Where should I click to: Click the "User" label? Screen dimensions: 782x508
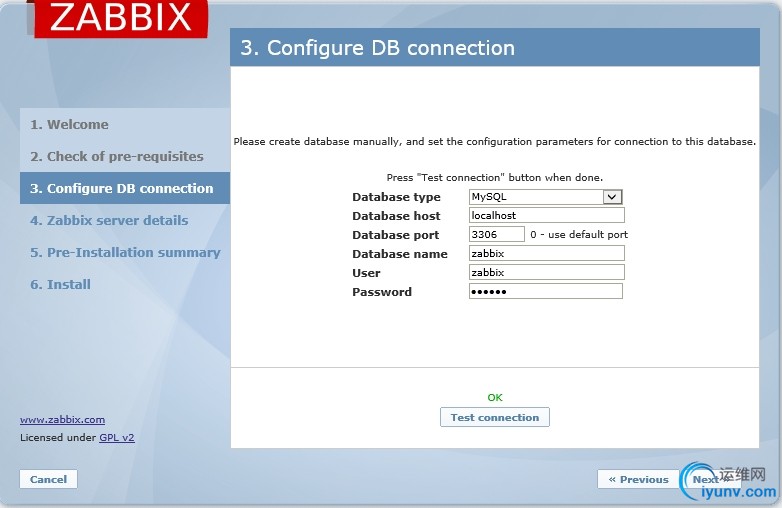click(x=366, y=273)
